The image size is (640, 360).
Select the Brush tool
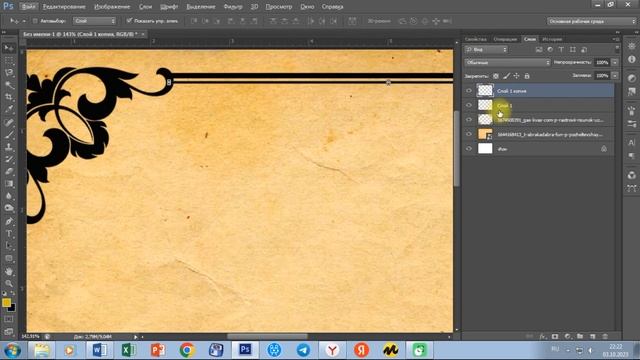click(x=9, y=135)
